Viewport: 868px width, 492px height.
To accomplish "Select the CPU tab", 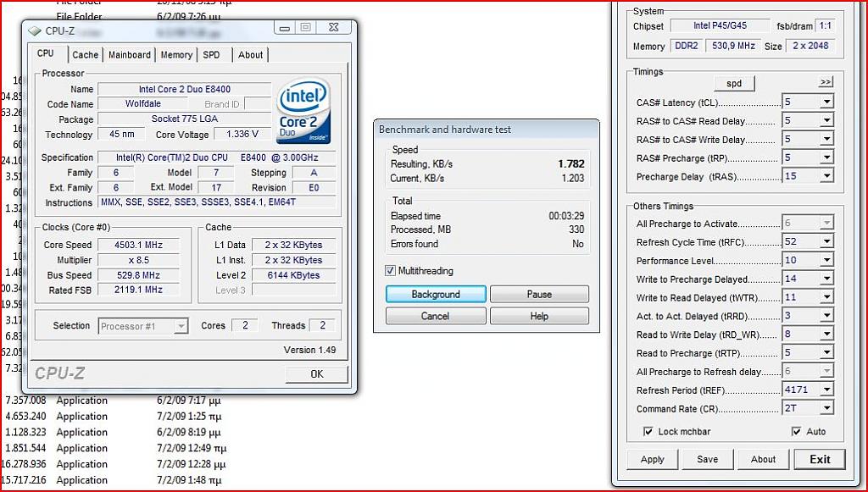I will pos(46,53).
